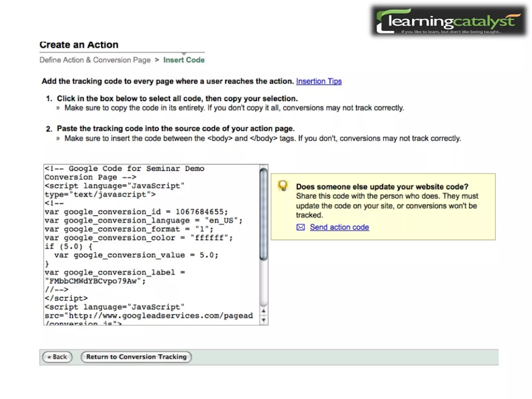Click the google_conversion_label code line
This screenshot has height=399, width=532.
coord(115,272)
